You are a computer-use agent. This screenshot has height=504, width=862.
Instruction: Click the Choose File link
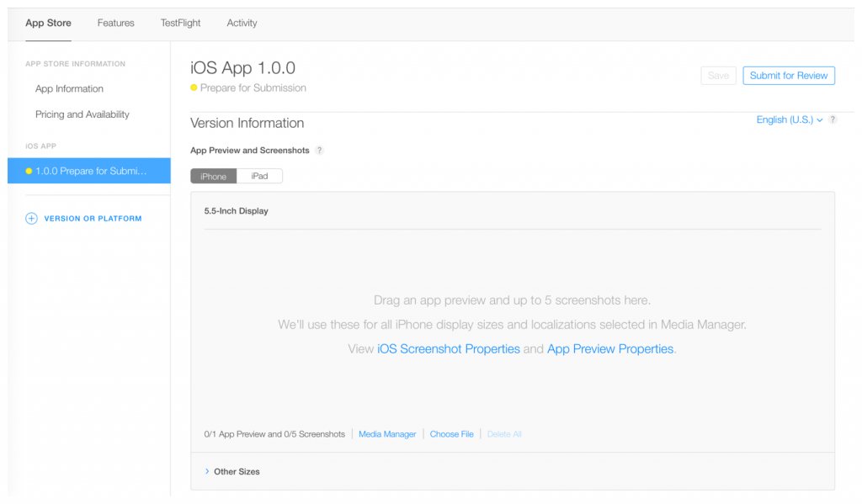click(452, 434)
